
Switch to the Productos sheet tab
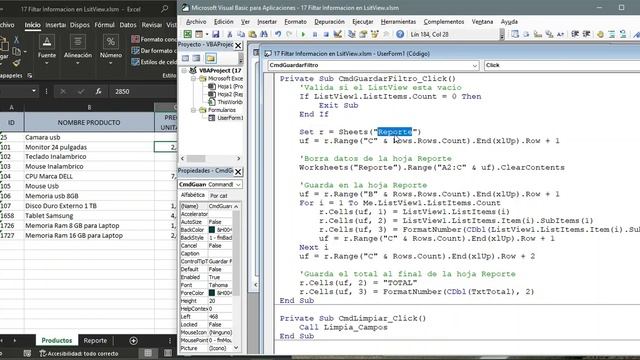pyautogui.click(x=57, y=340)
